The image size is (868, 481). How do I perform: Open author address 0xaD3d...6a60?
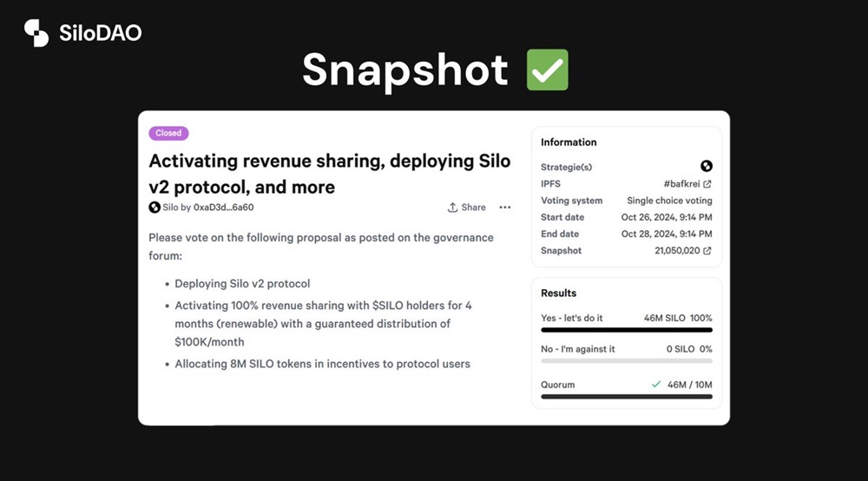click(223, 208)
